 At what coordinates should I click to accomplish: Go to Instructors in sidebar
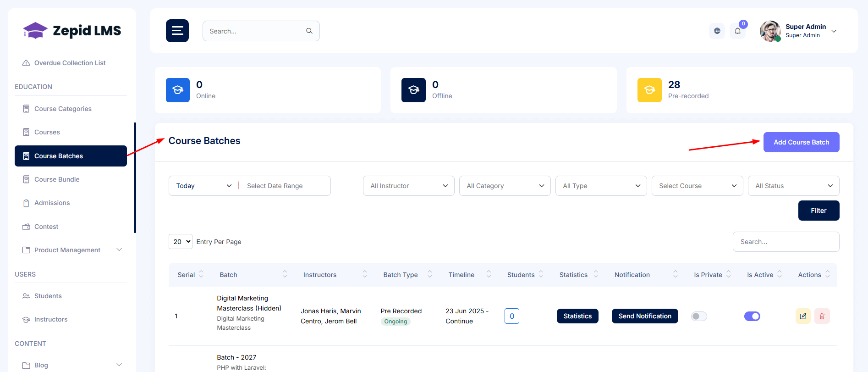71,319
